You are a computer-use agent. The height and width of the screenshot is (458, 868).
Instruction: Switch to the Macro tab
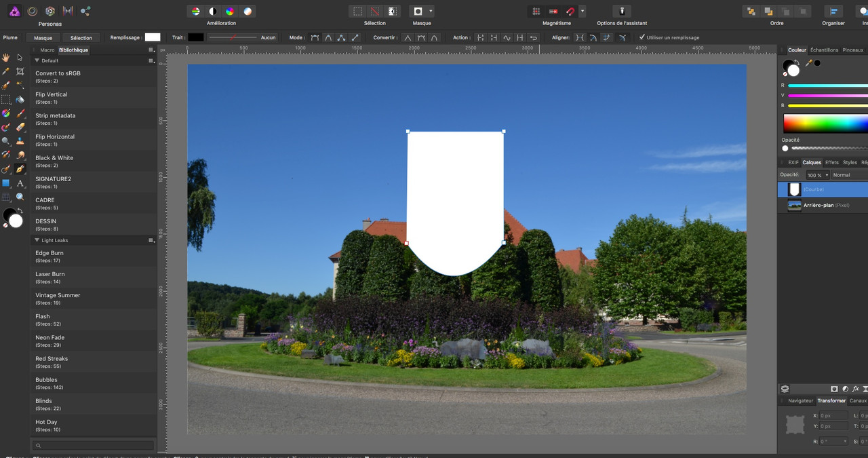tap(47, 50)
